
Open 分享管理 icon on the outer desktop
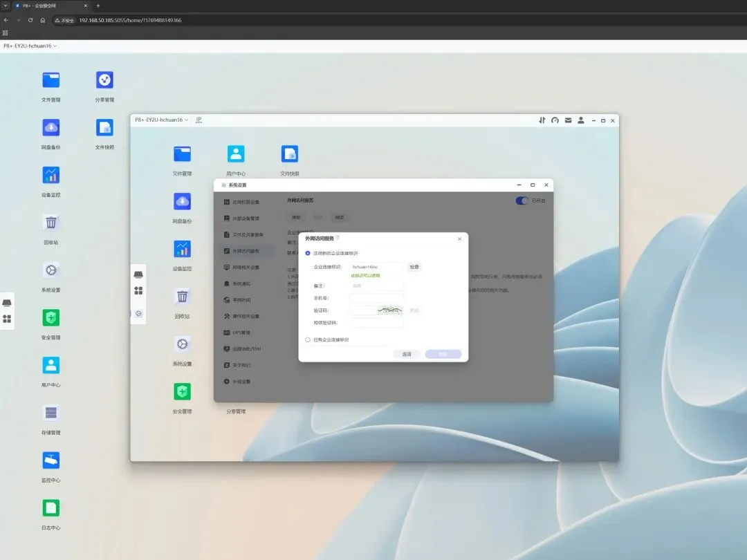click(104, 80)
